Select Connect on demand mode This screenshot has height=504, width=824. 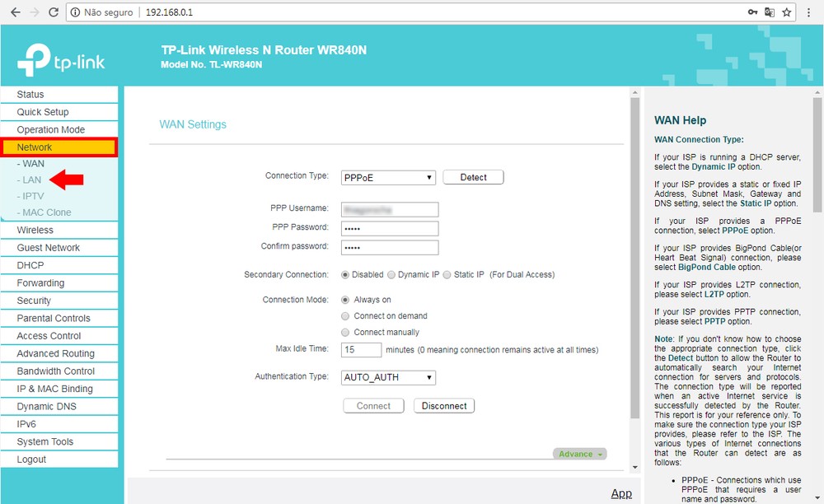[345, 316]
